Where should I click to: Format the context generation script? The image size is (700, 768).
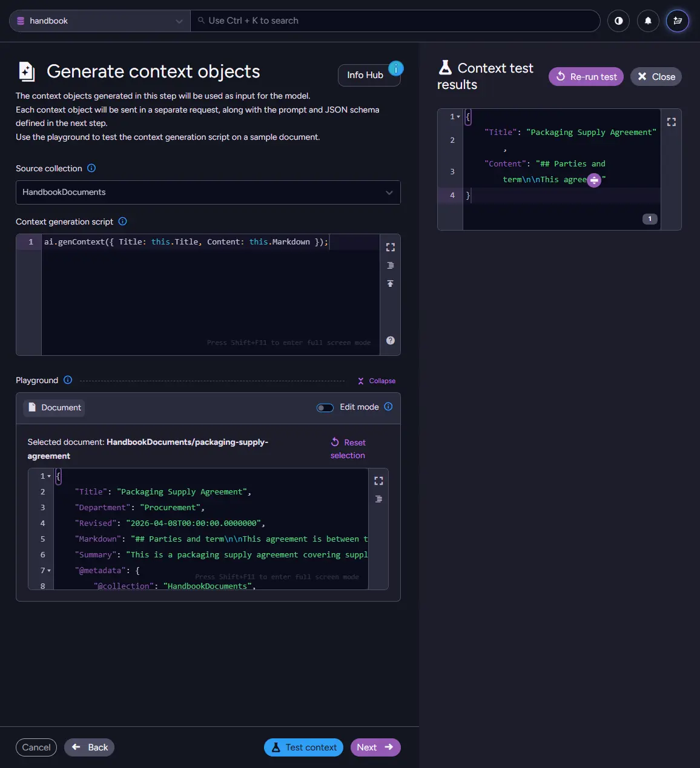tap(391, 265)
